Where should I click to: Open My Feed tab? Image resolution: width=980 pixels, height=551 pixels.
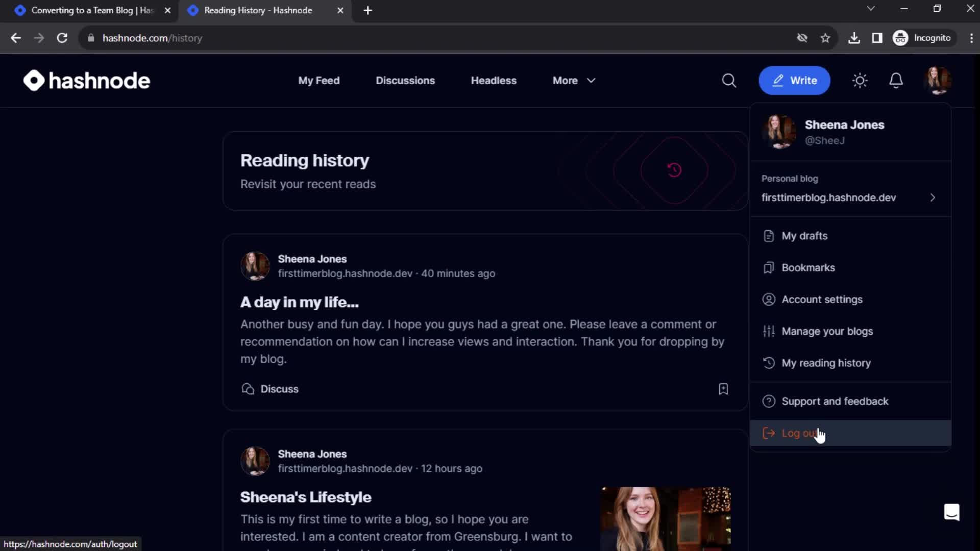tap(319, 81)
